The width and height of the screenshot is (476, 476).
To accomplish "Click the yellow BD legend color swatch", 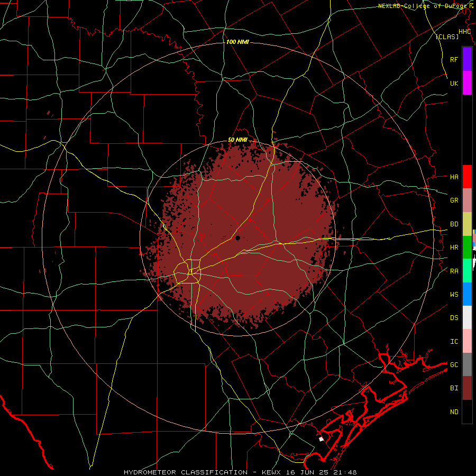I will click(467, 224).
